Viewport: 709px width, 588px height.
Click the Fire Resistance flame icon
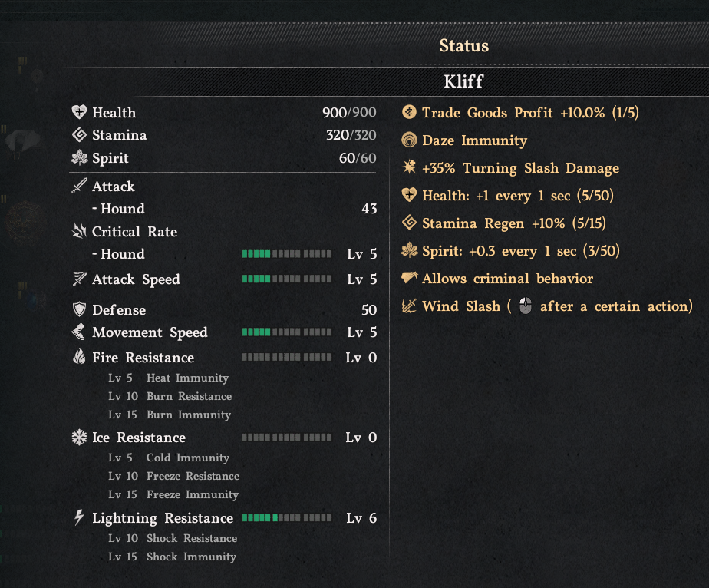(80, 358)
